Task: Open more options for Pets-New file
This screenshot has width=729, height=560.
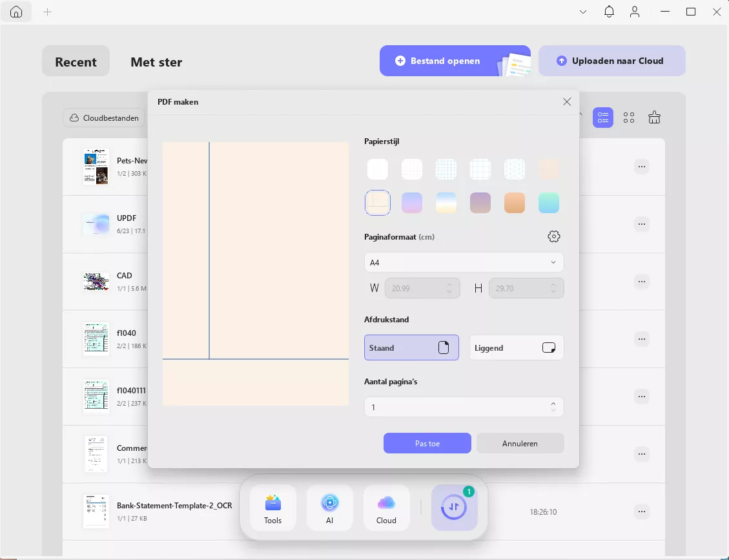Action: [x=642, y=167]
